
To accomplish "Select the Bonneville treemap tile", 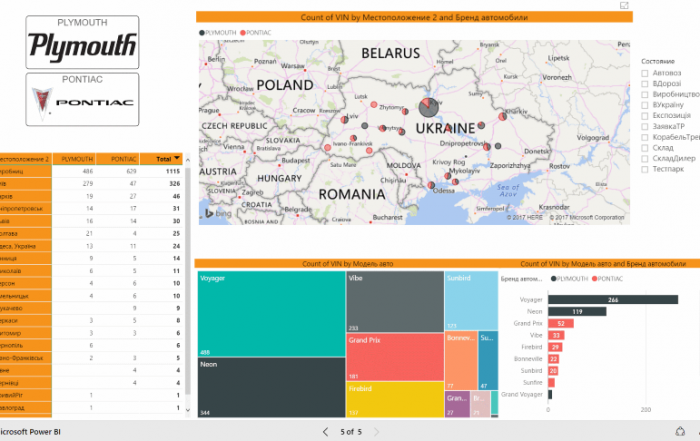I will pyautogui.click(x=461, y=361).
